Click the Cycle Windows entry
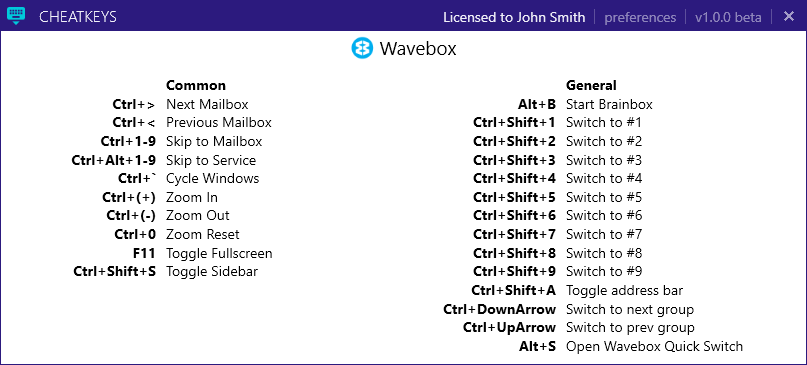The height and width of the screenshot is (365, 807). pyautogui.click(x=188, y=179)
